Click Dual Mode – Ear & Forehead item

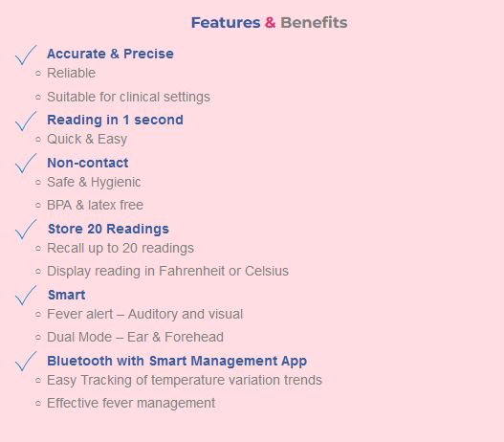click(135, 337)
